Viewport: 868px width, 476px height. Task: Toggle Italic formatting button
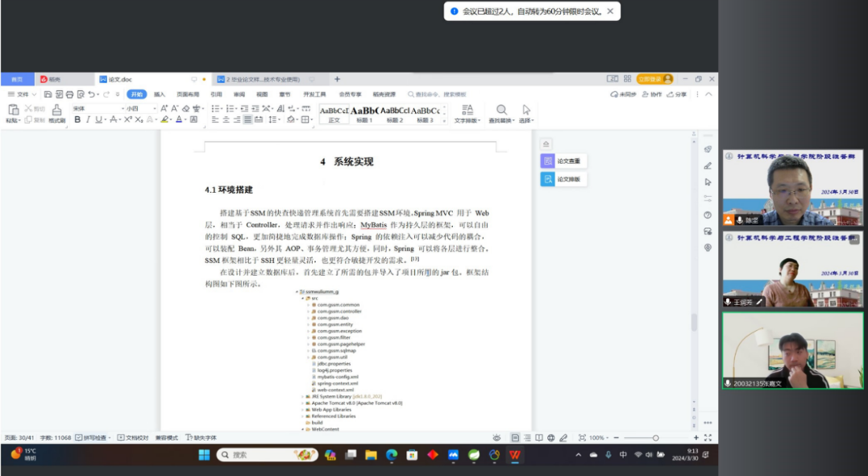(88, 119)
